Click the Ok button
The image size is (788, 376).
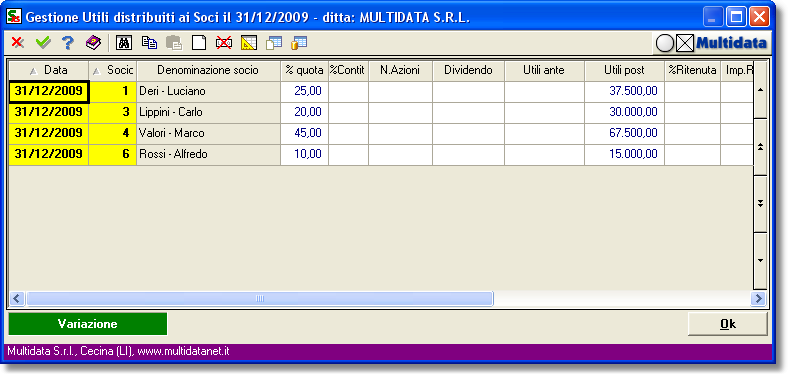point(727,324)
